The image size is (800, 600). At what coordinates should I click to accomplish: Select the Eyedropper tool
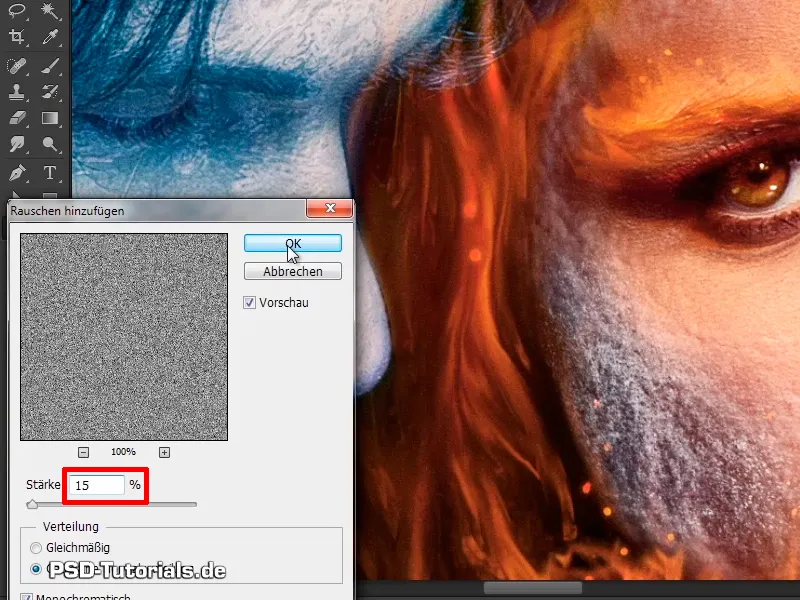click(50, 36)
